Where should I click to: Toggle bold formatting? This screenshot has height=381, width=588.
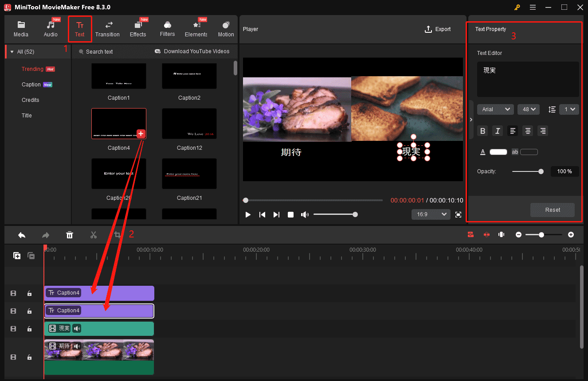pyautogui.click(x=483, y=131)
